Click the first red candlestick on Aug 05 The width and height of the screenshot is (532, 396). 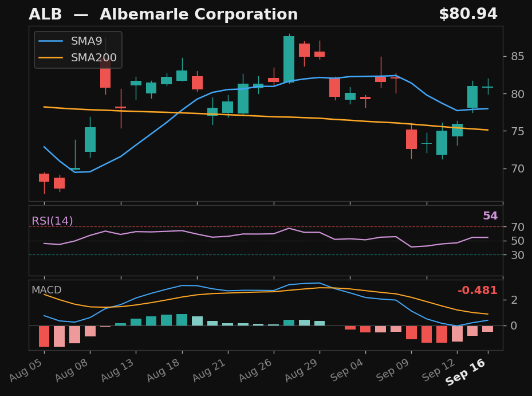44,178
